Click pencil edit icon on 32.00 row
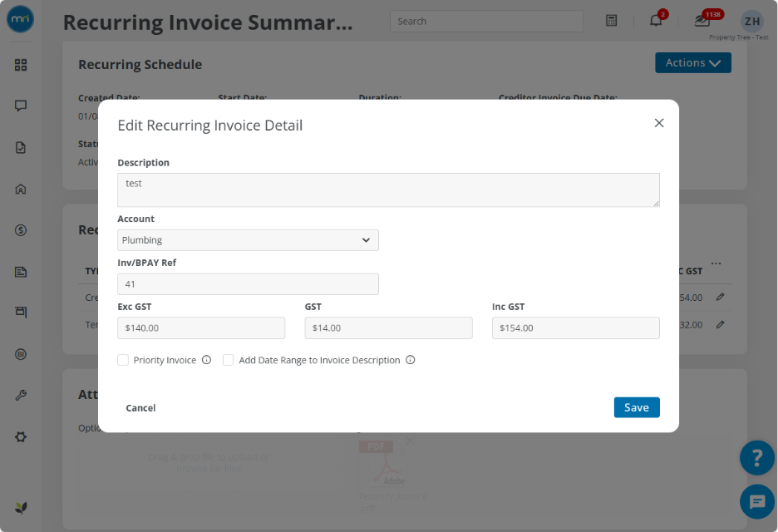Viewport: 778px width, 532px height. pyautogui.click(x=721, y=324)
